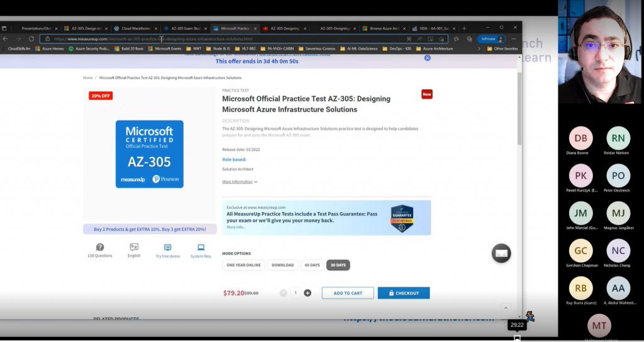
Task: Expand the More Information section
Action: (x=240, y=182)
